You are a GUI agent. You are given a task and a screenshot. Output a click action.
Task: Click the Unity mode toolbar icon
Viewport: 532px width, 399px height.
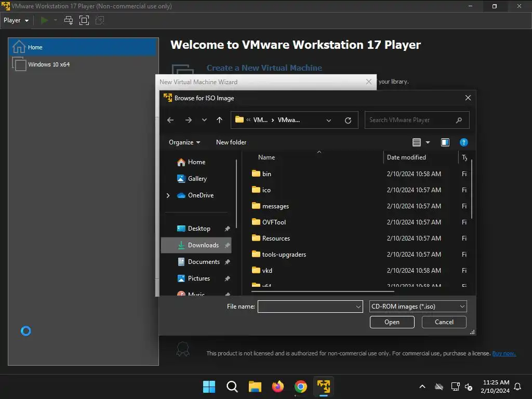pos(100,20)
